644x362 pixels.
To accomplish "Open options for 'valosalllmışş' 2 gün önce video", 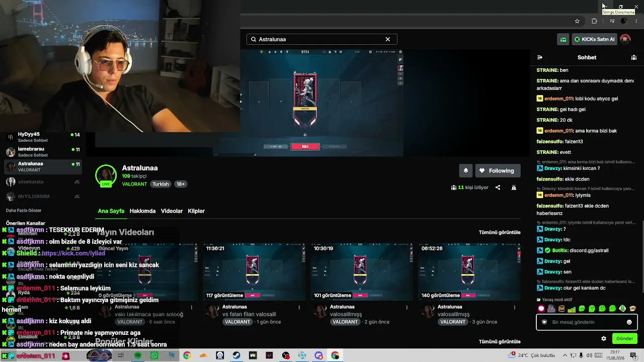I will [x=407, y=307].
